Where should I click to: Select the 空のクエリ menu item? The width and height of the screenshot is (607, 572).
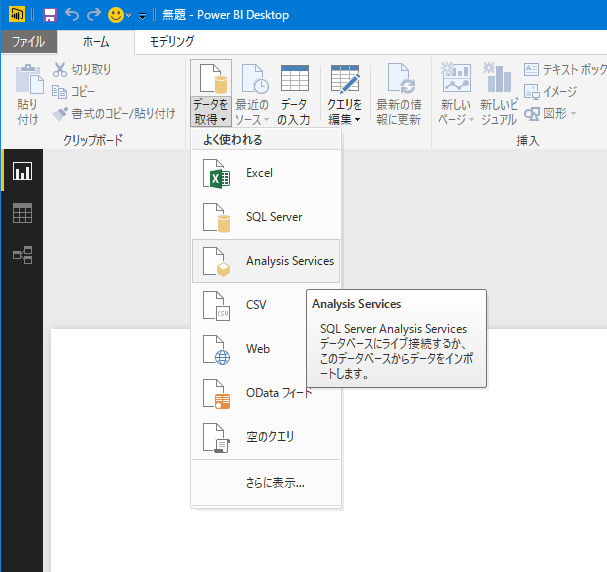click(270, 437)
